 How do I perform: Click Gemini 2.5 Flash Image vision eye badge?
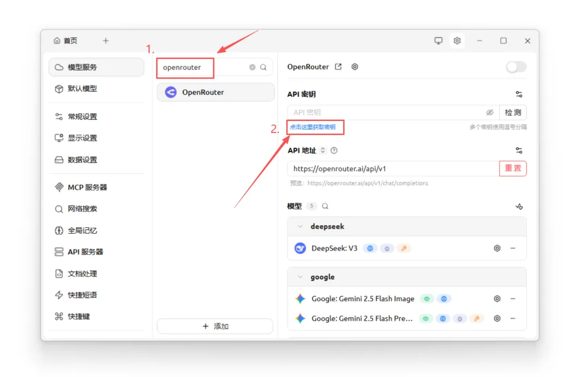tap(427, 299)
